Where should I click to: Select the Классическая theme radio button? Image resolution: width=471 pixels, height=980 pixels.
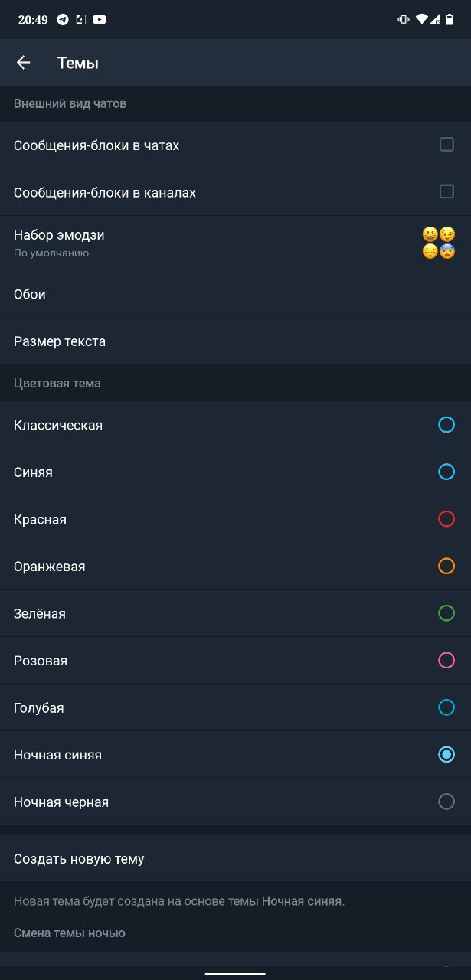tap(446, 425)
